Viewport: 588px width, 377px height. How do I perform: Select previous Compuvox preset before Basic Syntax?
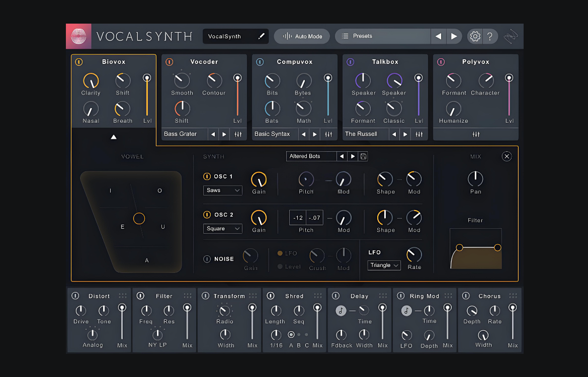tap(303, 134)
